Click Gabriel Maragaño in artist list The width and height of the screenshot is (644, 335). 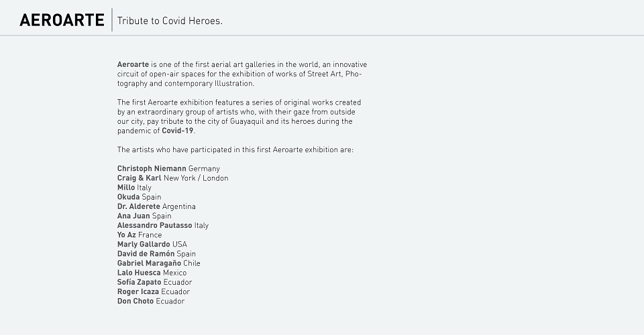[149, 263]
